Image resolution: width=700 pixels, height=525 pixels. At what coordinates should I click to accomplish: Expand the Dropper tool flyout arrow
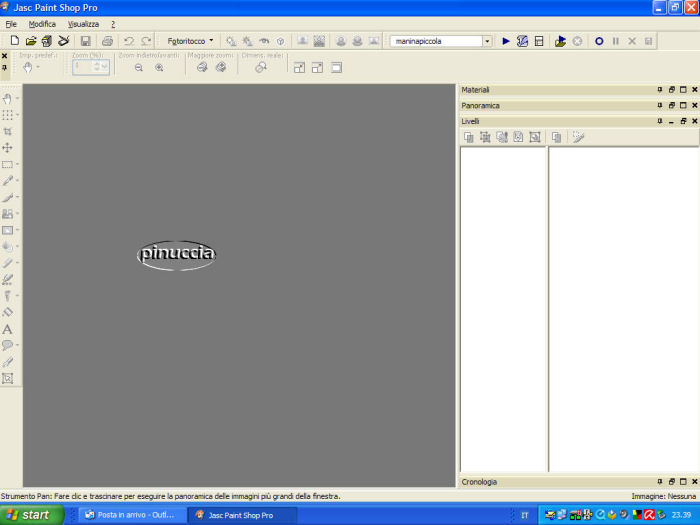tap(17, 180)
